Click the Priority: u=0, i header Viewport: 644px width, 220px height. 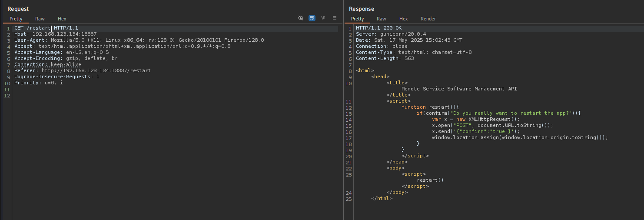(x=39, y=83)
